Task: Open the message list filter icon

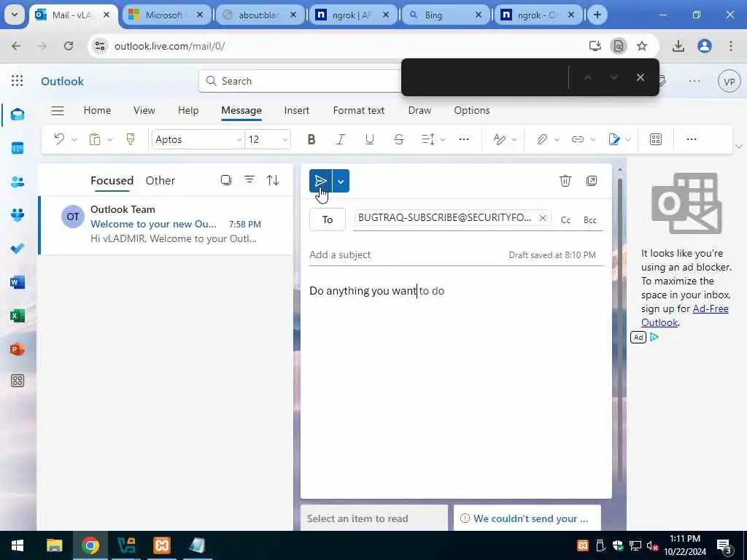Action: [x=249, y=179]
